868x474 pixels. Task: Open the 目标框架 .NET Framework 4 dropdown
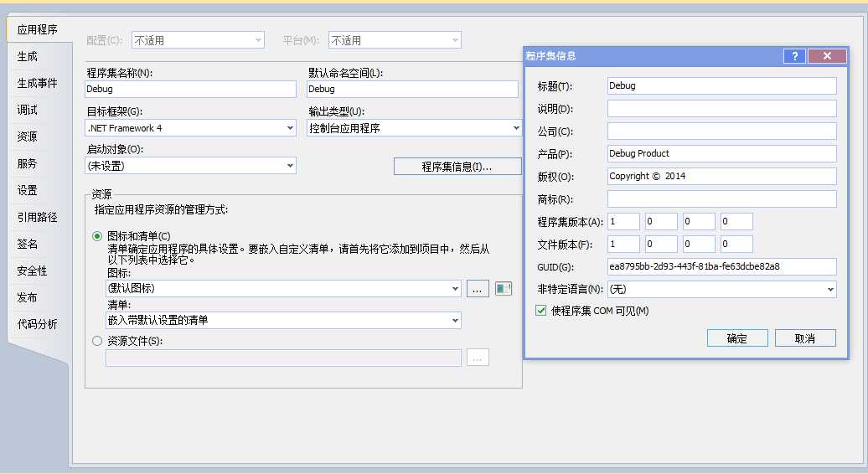click(x=190, y=128)
